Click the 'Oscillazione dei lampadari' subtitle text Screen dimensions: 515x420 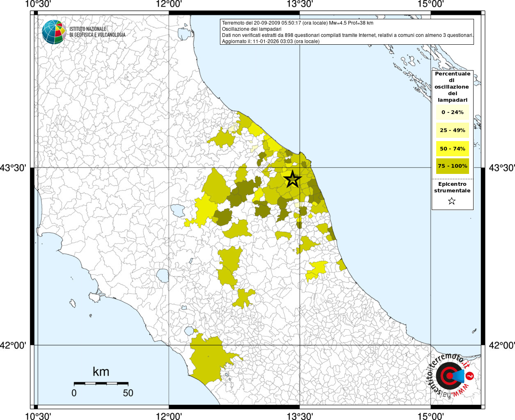(x=252, y=29)
